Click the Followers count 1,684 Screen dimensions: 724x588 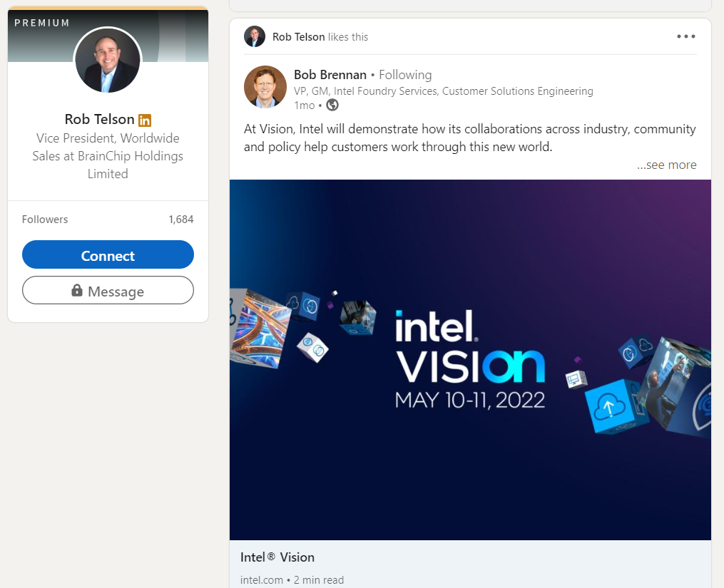(x=181, y=220)
